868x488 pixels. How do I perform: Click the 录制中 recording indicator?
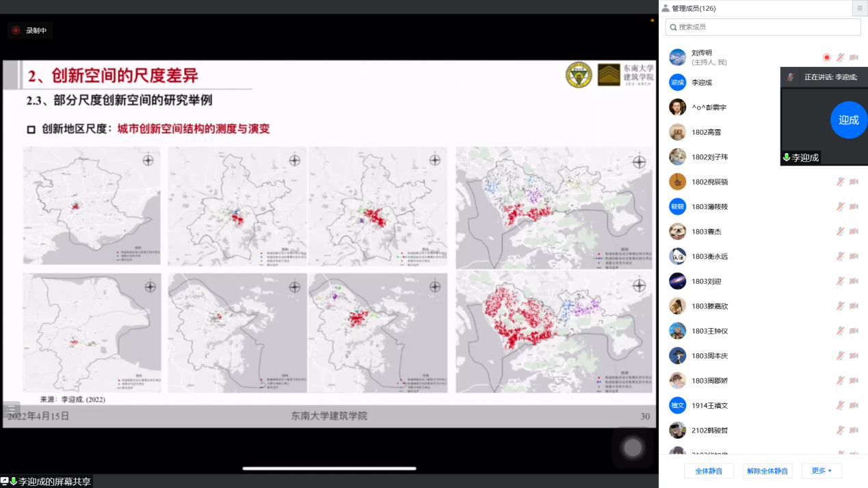coord(29,30)
